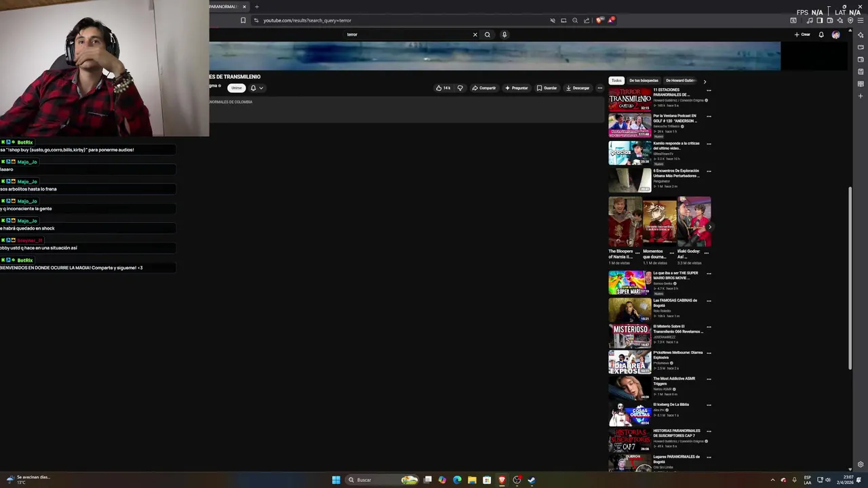Click the Descargar download button
Image resolution: width=868 pixels, height=488 pixels.
(578, 88)
